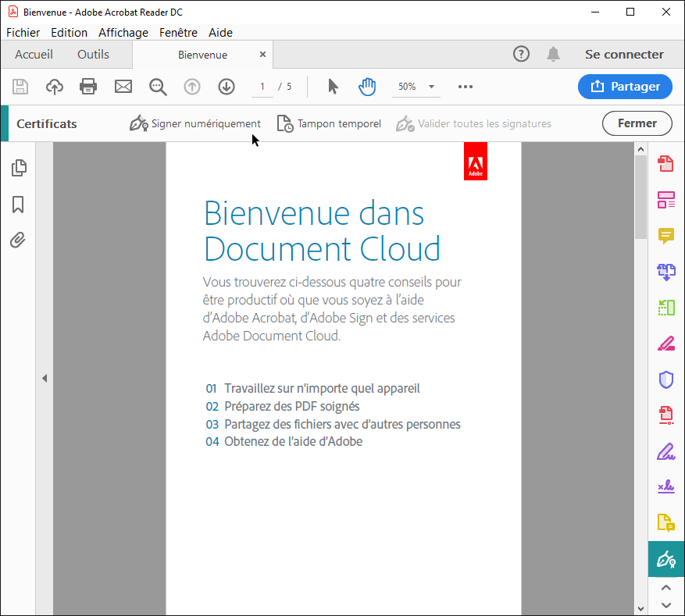Click the Partager button
The image size is (685, 616).
(x=625, y=87)
